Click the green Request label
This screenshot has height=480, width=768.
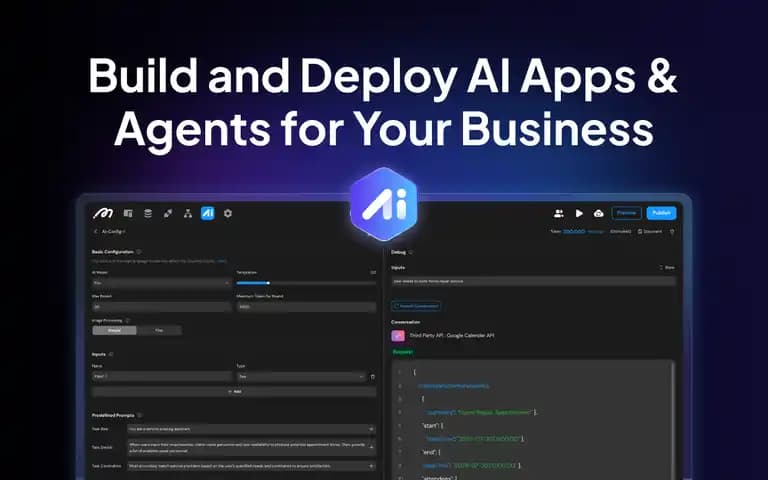(403, 352)
